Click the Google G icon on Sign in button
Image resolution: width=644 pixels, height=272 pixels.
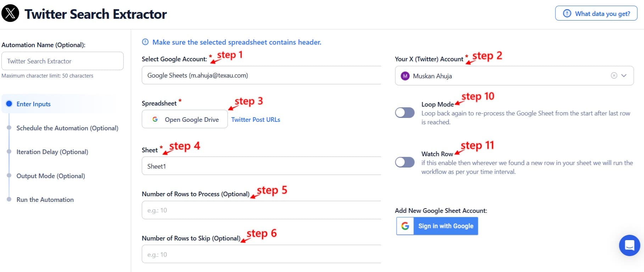(405, 226)
